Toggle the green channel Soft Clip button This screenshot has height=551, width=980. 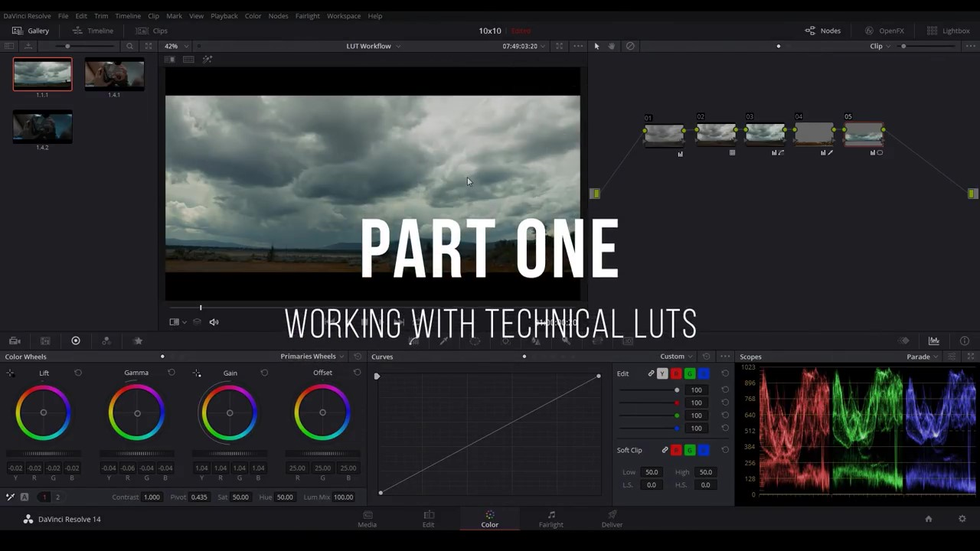click(x=690, y=450)
